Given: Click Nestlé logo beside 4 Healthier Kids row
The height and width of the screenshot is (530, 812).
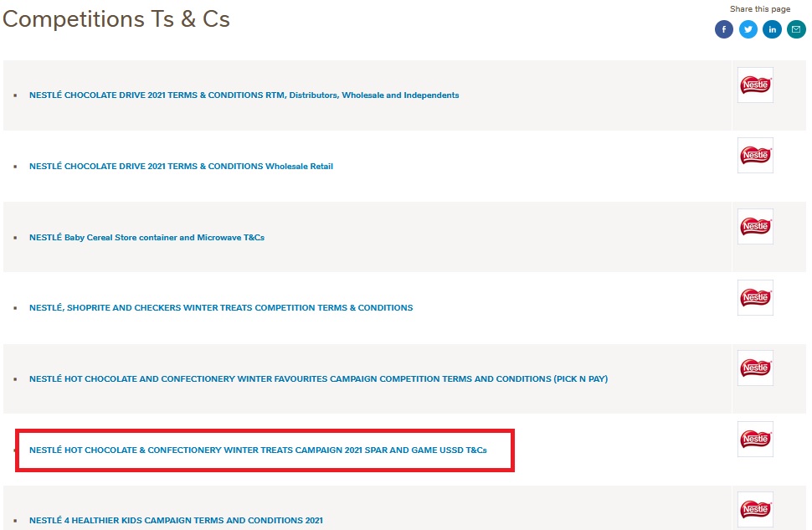Looking at the screenshot, I should click(x=755, y=510).
